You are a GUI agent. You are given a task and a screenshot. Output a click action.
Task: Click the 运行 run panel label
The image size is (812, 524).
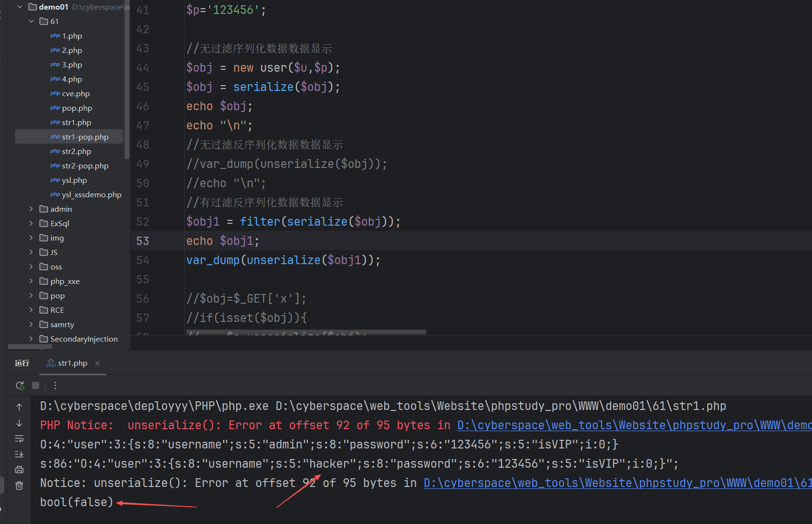tap(22, 363)
